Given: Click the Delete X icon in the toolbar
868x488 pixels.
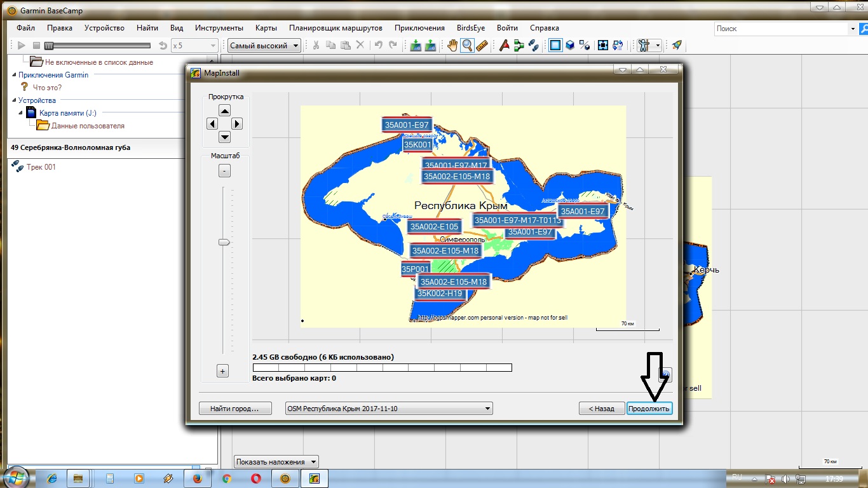Looking at the screenshot, I should coord(360,45).
